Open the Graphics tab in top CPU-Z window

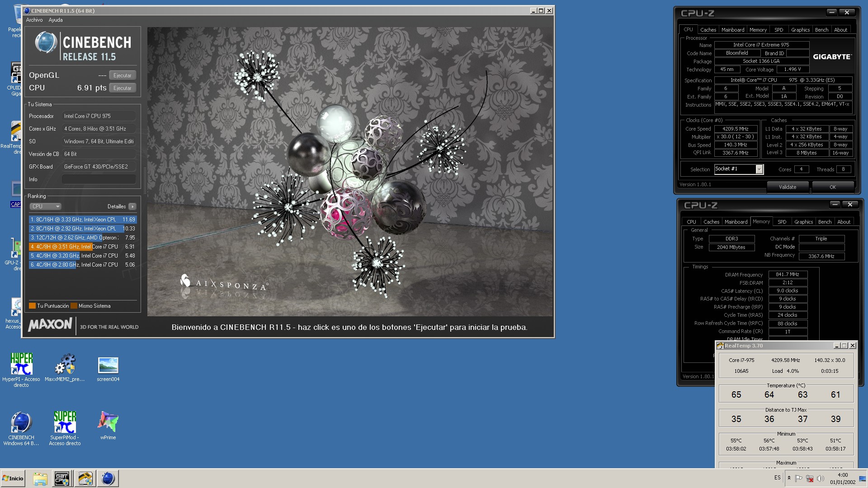pos(801,30)
